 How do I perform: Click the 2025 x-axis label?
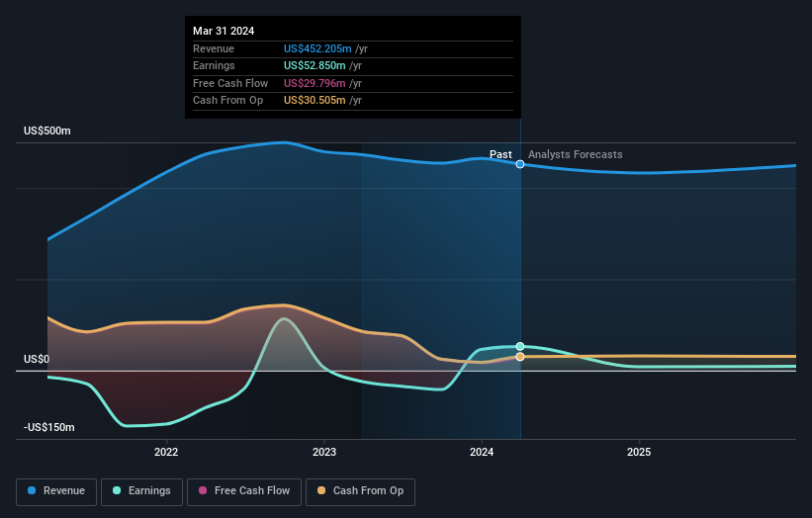(x=639, y=453)
